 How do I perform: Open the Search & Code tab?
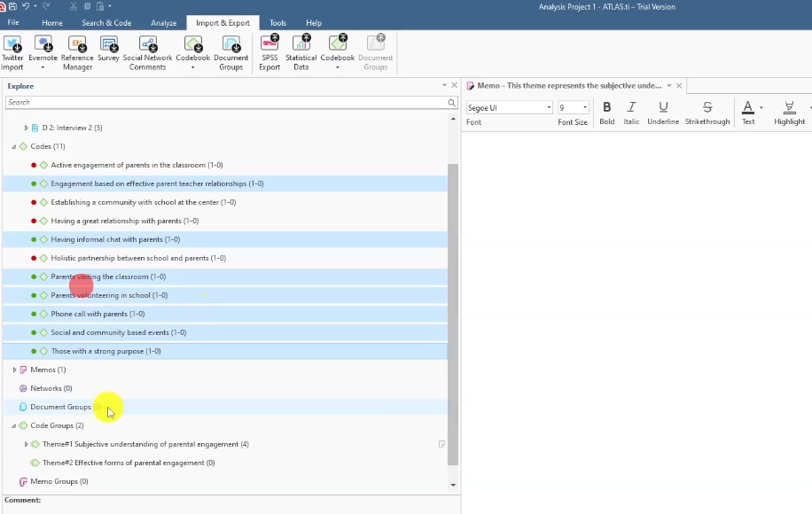106,23
